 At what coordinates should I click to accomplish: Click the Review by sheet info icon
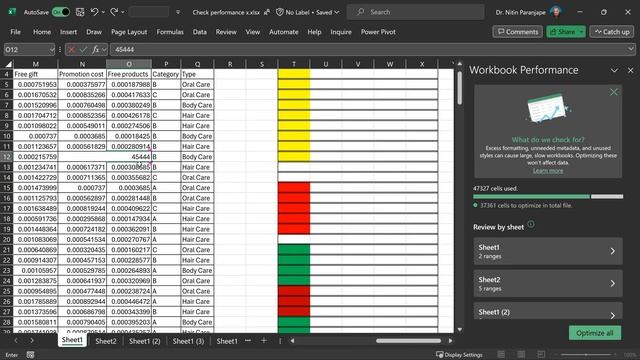coord(531,224)
